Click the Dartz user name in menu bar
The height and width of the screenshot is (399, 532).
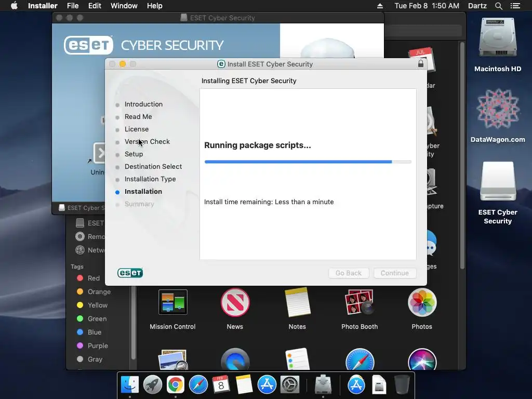[x=477, y=6]
